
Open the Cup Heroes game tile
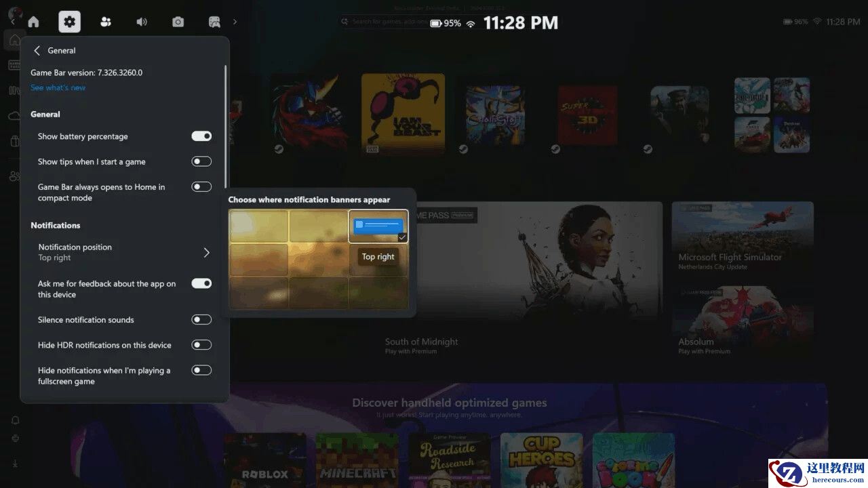coord(542,460)
